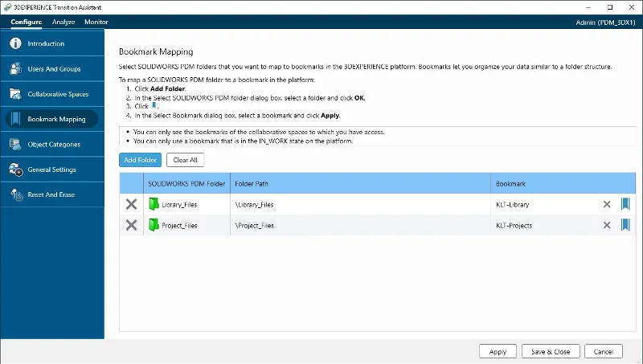Click the Add Folder button
This screenshot has height=364, width=643.
(140, 160)
